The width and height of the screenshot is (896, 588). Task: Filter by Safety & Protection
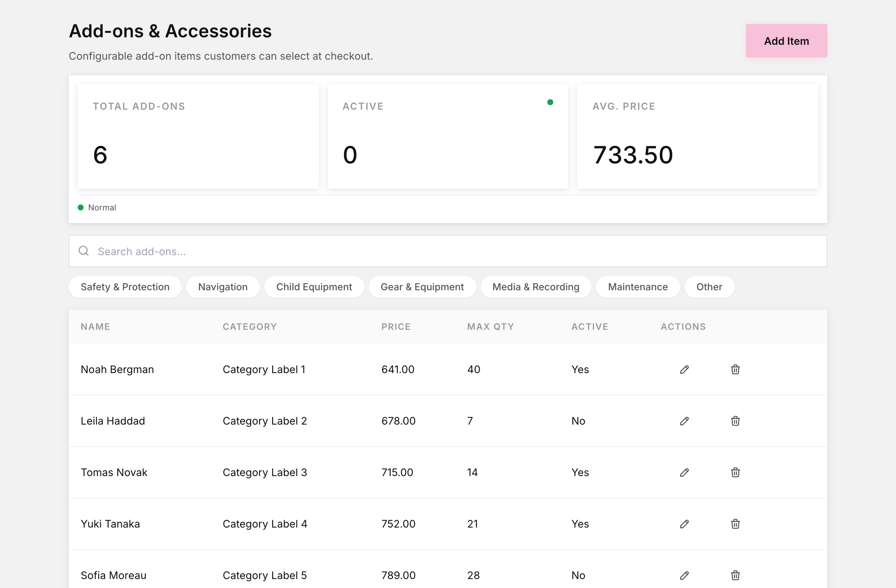[x=125, y=287]
